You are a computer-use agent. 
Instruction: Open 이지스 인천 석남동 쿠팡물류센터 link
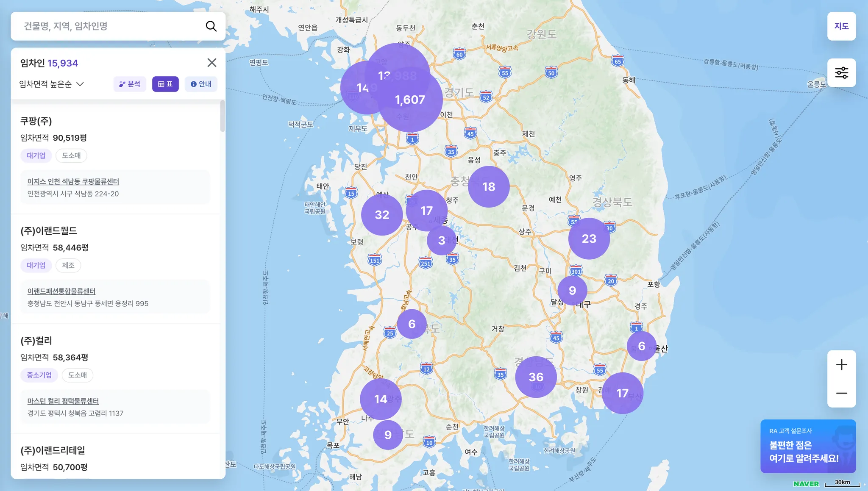pos(73,181)
